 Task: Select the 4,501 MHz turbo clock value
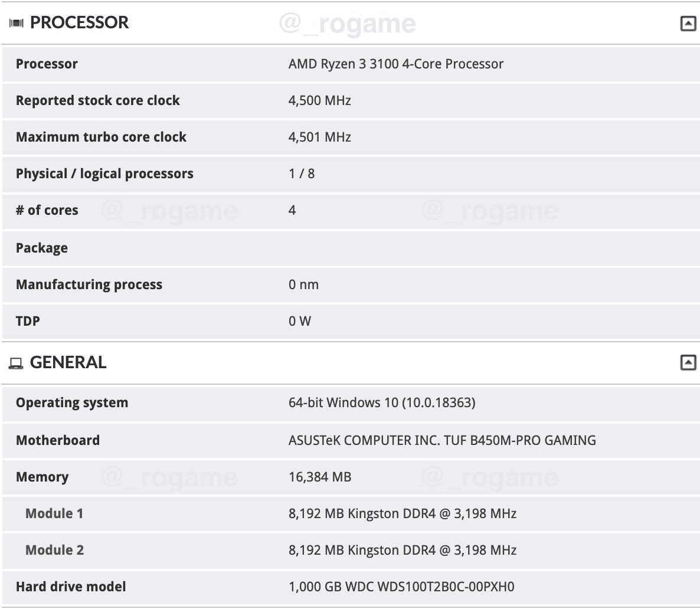[x=319, y=137]
